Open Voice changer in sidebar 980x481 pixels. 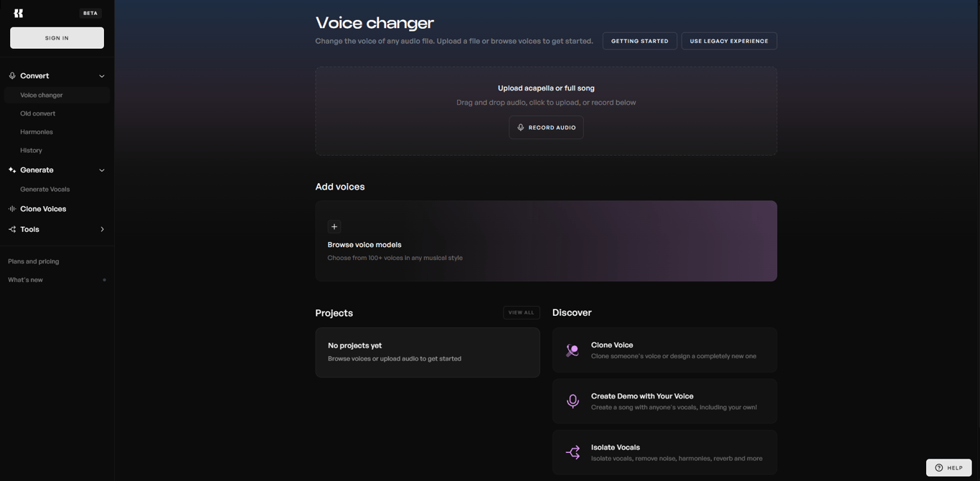click(x=57, y=95)
